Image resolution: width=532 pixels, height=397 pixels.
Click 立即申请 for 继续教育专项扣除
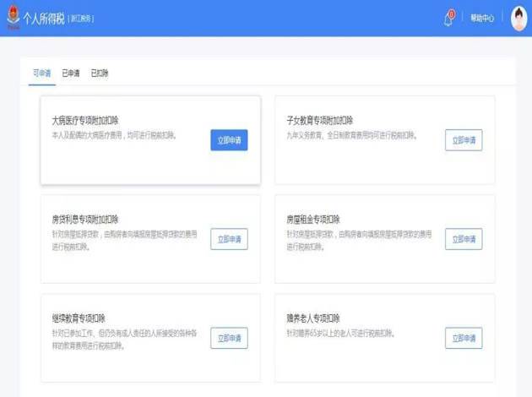229,338
